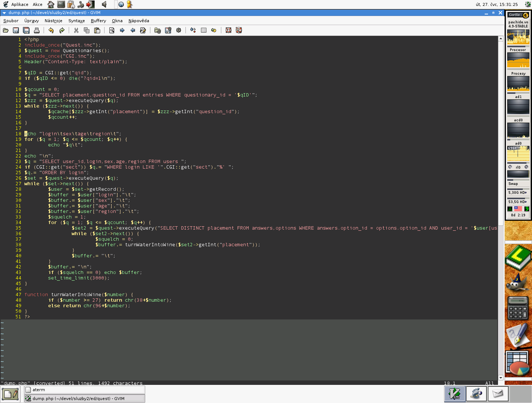Click the Print icon in the toolbar
The width and height of the screenshot is (532, 403).
pos(37,30)
